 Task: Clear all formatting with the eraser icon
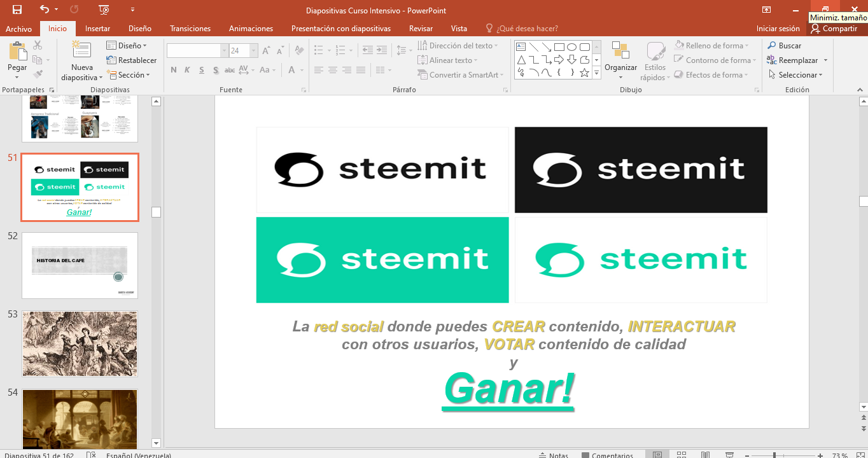(298, 51)
